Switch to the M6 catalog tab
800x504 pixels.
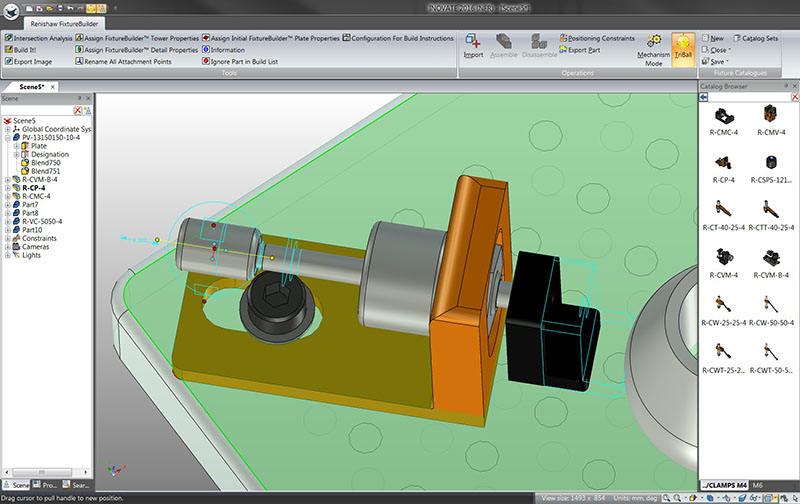click(757, 485)
